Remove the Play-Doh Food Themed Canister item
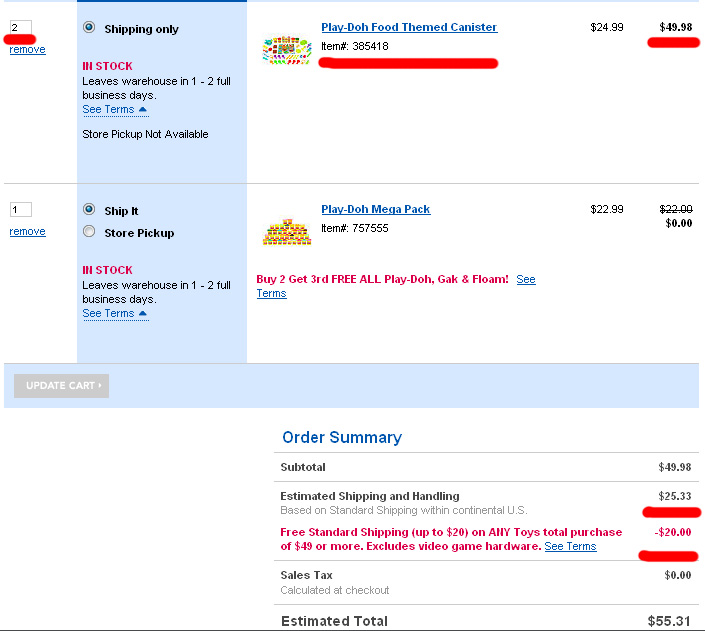The image size is (705, 631). click(27, 49)
